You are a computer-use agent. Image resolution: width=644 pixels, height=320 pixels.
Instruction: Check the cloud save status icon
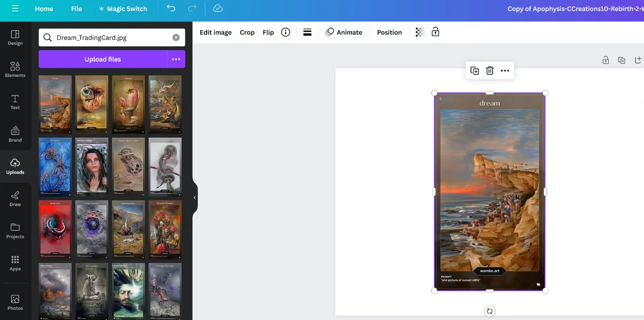(x=218, y=9)
